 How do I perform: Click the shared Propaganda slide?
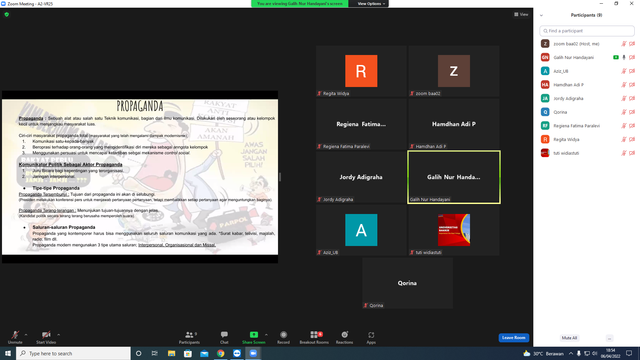click(x=140, y=177)
